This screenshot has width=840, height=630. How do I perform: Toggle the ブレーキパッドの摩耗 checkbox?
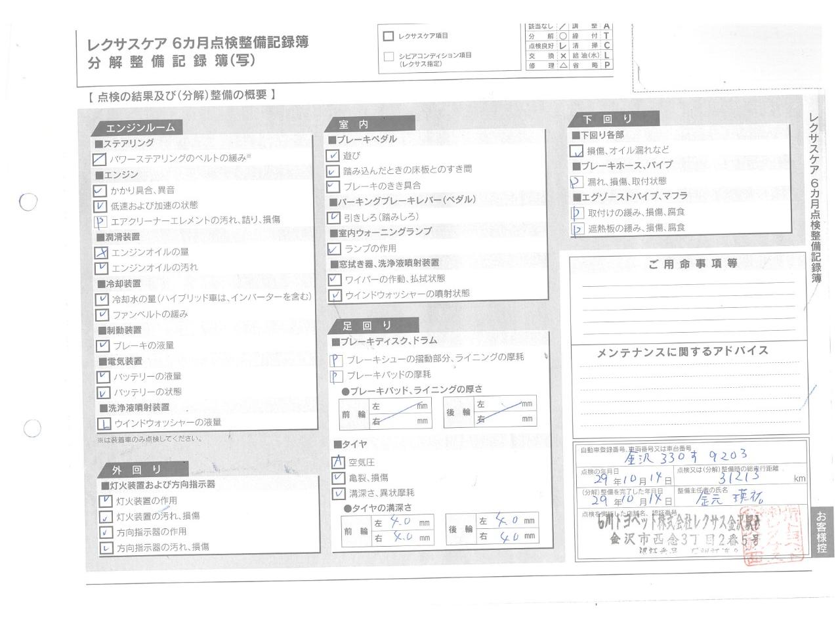[337, 376]
